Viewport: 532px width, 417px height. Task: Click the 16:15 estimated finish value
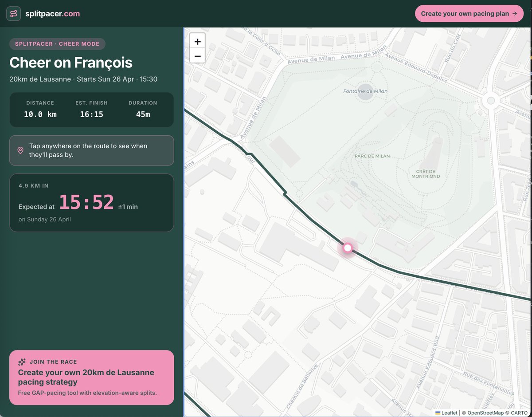92,114
